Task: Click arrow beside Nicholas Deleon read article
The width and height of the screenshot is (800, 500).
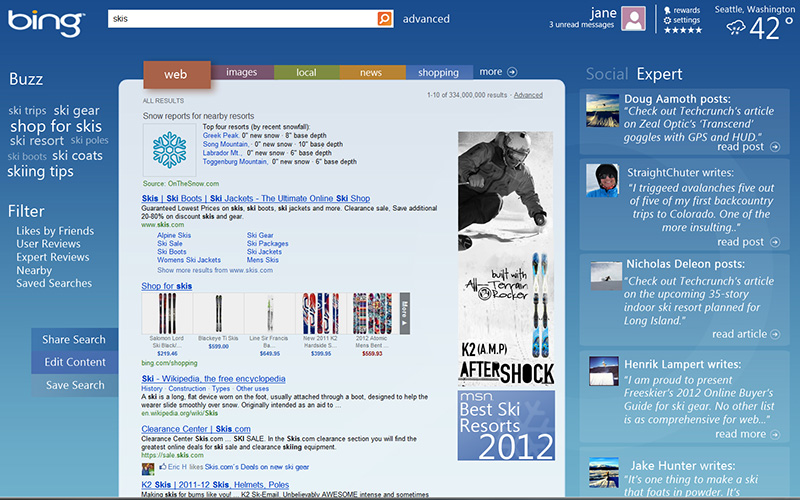Action: (x=775, y=334)
